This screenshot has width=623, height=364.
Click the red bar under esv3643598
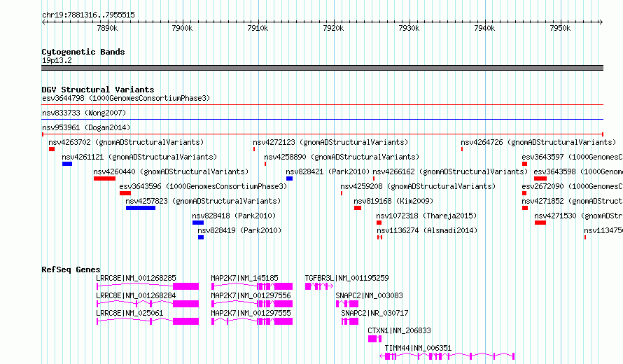click(540, 178)
